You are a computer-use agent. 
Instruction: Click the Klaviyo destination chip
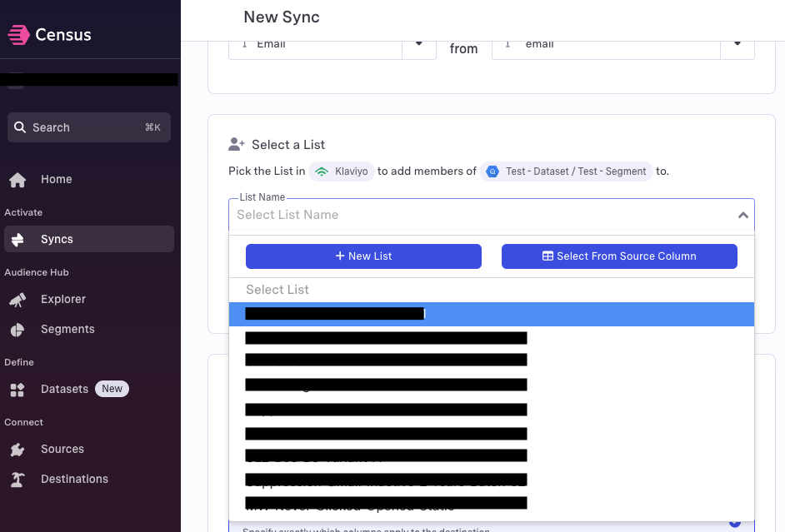[342, 172]
